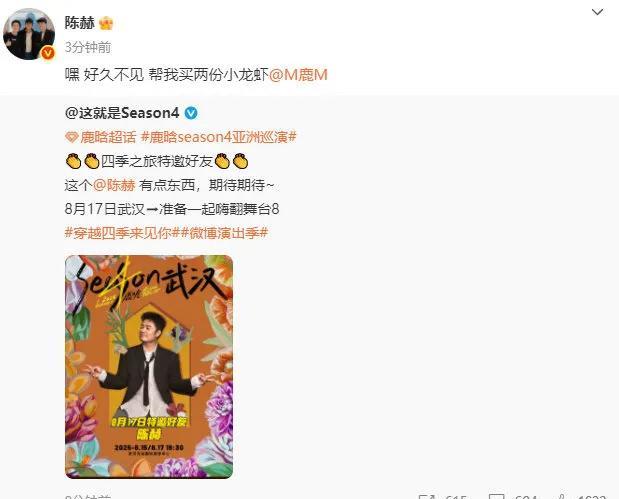Click the comment icon next to 604
The height and width of the screenshot is (499, 619).
[x=496, y=497]
